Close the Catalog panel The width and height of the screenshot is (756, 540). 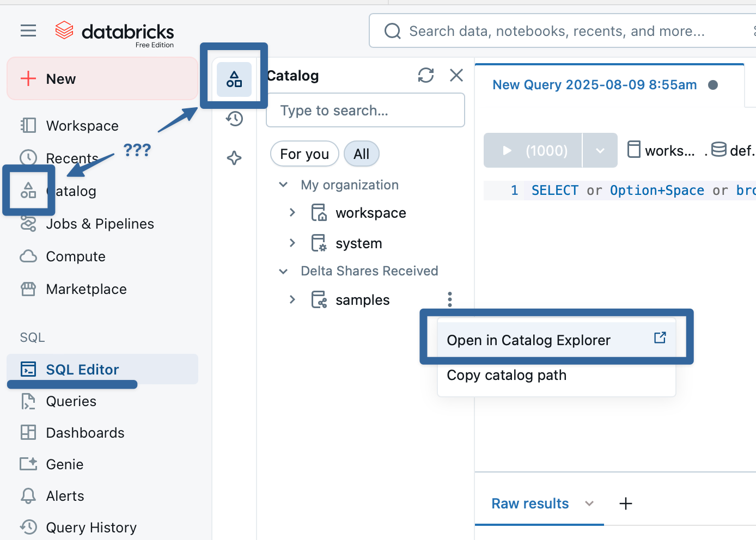456,75
